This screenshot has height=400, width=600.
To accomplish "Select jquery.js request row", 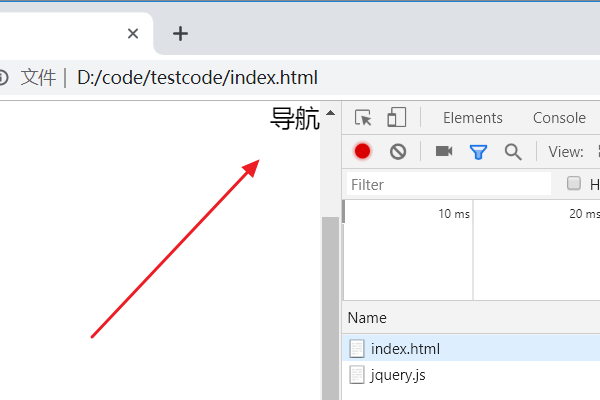I will (x=471, y=374).
